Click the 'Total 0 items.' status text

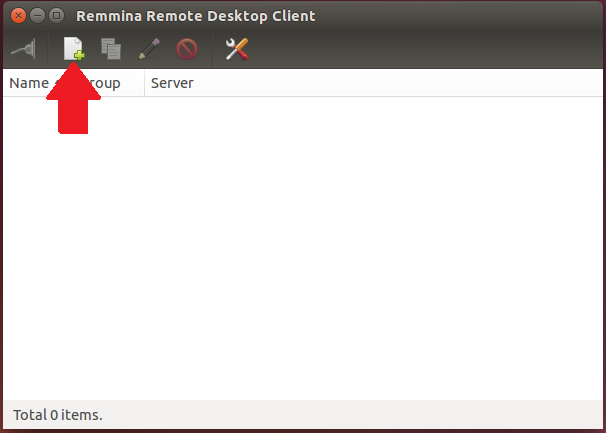pyautogui.click(x=58, y=415)
